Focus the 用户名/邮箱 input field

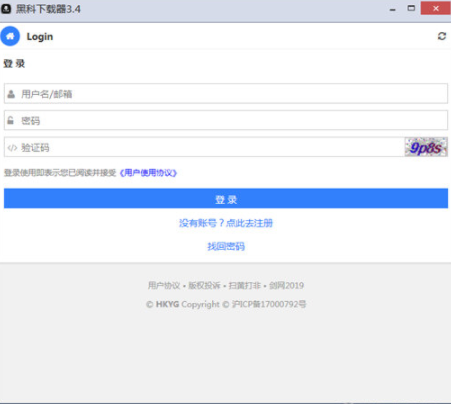(x=226, y=94)
